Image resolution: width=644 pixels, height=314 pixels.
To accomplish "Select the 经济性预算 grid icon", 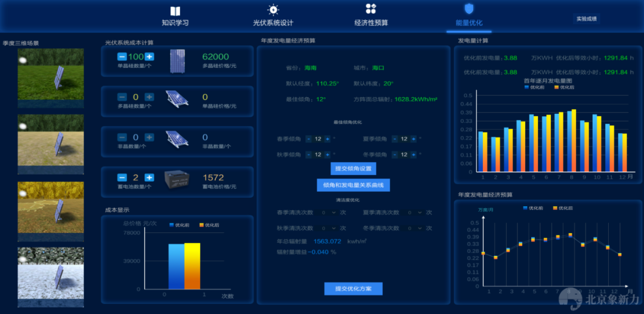I will point(371,9).
